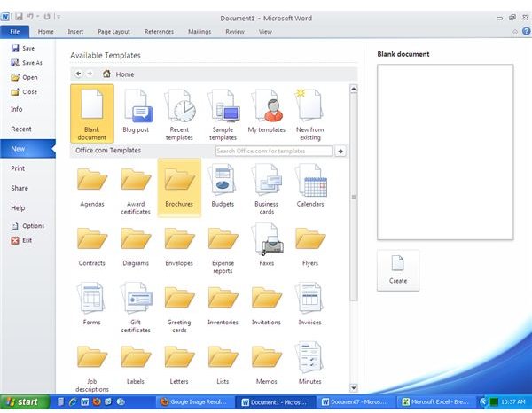Switch to the Insert ribbon tab
532x413 pixels.
tap(75, 32)
